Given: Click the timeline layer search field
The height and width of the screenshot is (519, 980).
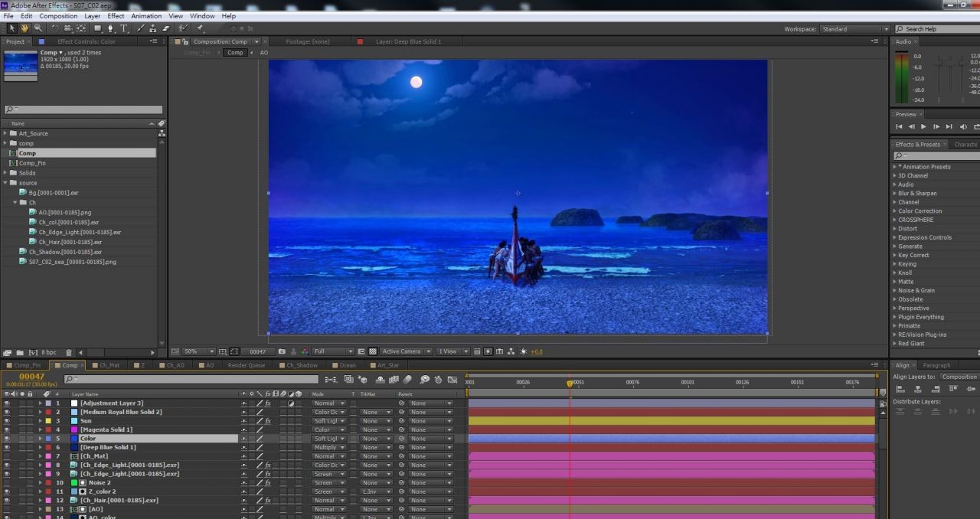Looking at the screenshot, I should point(191,379).
